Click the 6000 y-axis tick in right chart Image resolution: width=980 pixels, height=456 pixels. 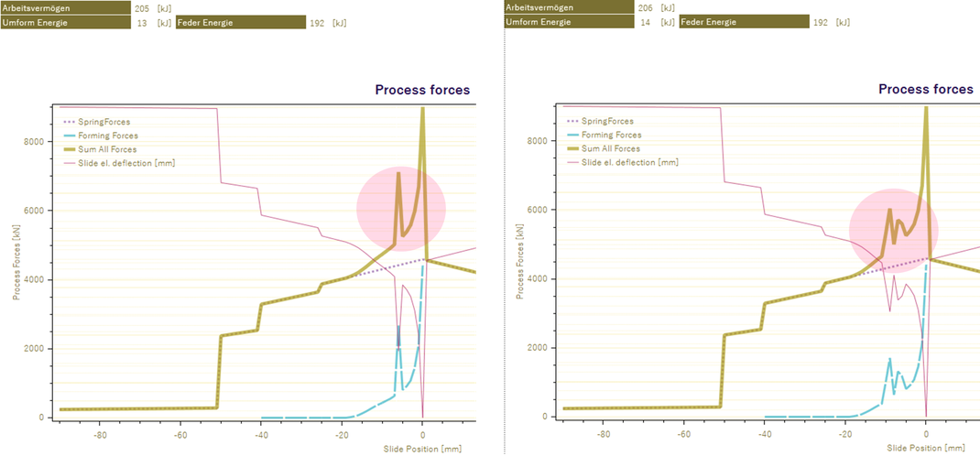tap(536, 210)
